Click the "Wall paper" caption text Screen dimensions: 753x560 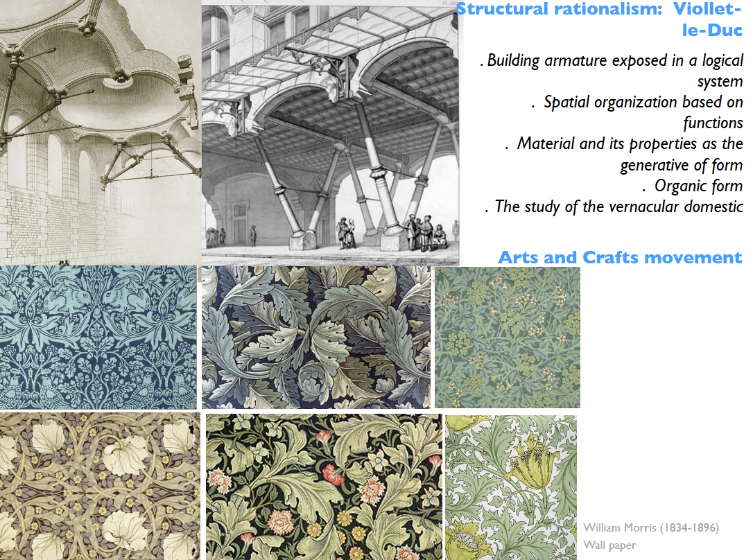pos(609,545)
